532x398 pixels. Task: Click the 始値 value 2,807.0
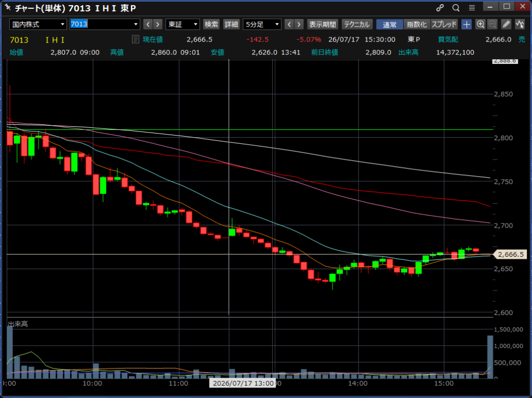63,52
